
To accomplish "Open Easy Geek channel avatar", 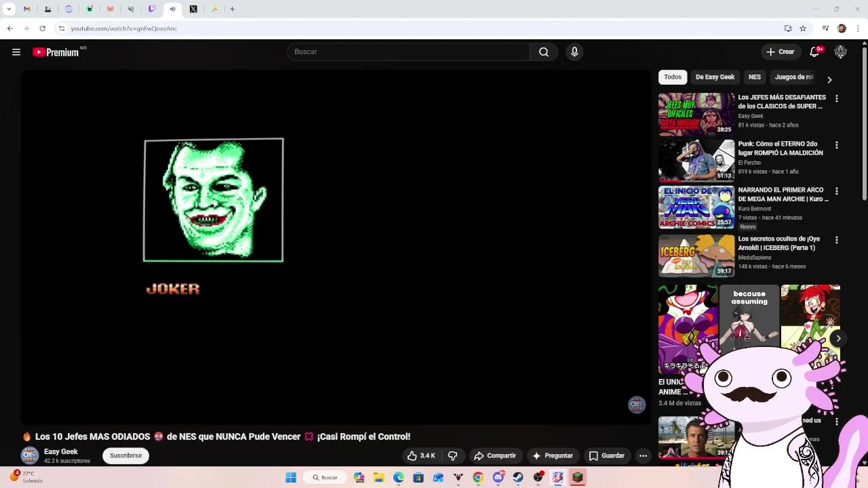I will coord(30,455).
